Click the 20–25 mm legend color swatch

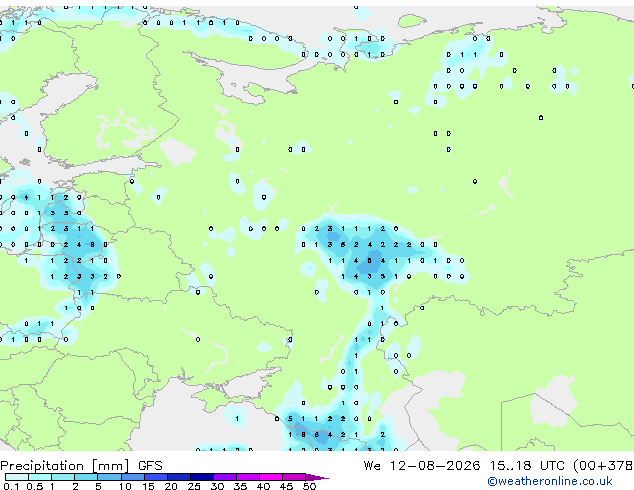(x=178, y=477)
